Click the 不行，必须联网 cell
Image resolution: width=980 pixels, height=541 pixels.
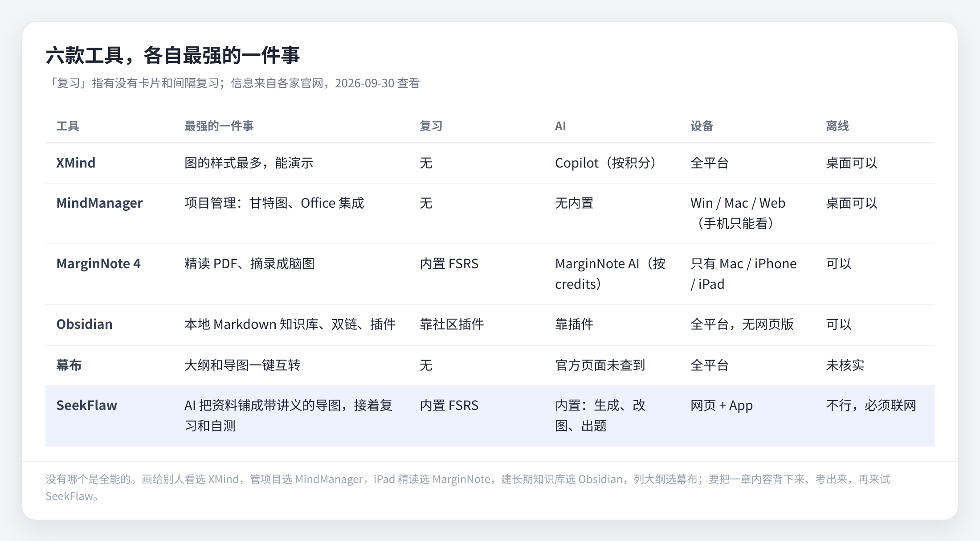[x=871, y=406]
